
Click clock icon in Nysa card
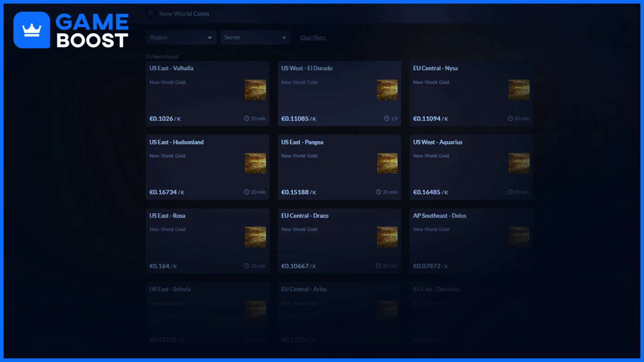pos(510,118)
